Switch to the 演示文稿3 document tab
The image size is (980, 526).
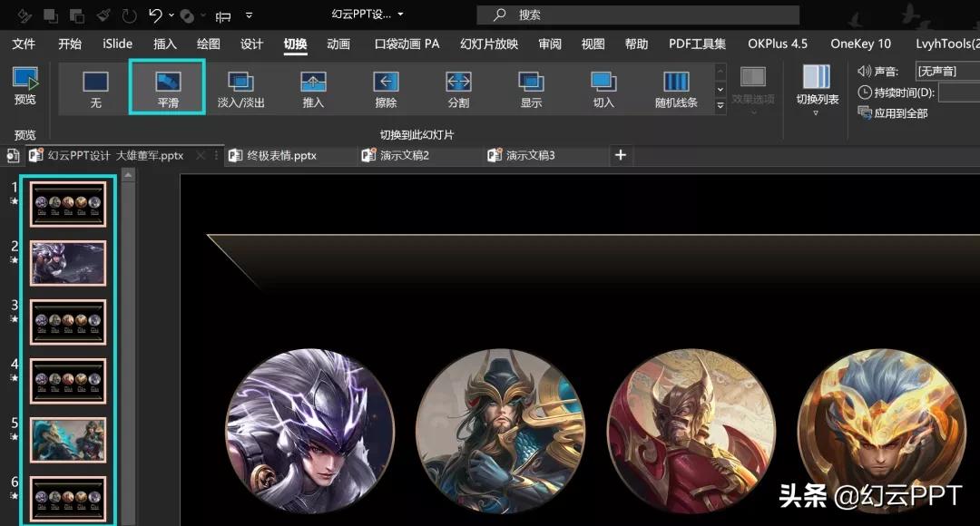(545, 156)
